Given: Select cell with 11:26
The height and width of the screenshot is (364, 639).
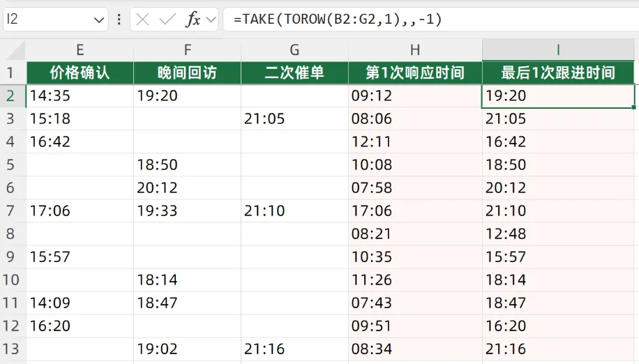Looking at the screenshot, I should (415, 280).
